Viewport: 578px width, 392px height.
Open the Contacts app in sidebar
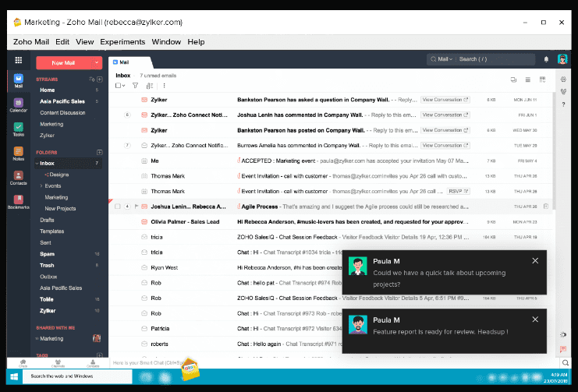pos(19,178)
